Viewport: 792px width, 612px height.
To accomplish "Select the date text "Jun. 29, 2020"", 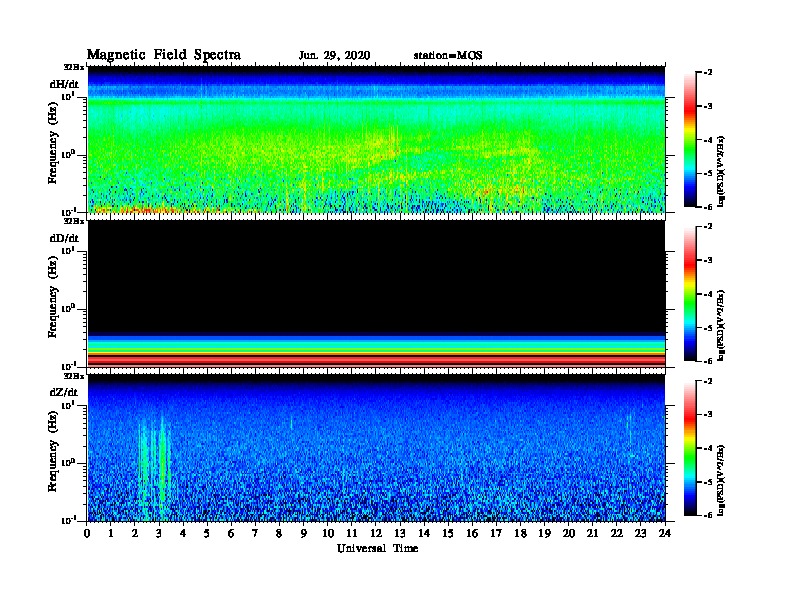I will (x=334, y=56).
